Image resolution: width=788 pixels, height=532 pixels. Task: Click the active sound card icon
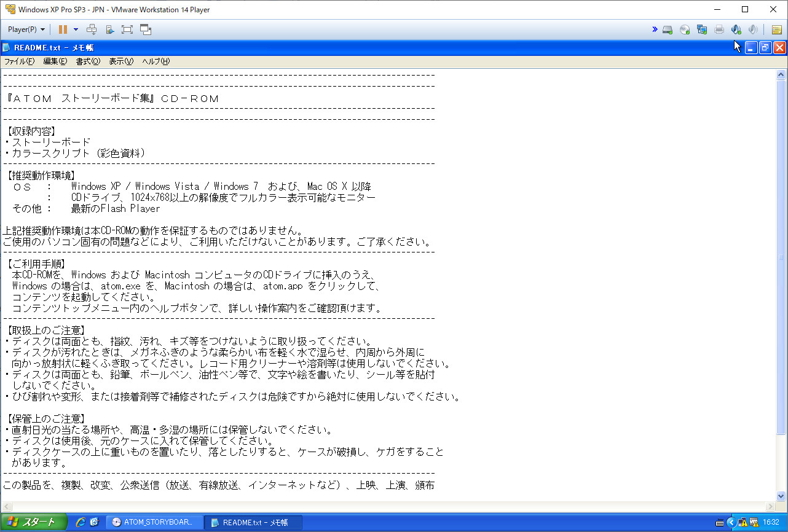pyautogui.click(x=736, y=29)
